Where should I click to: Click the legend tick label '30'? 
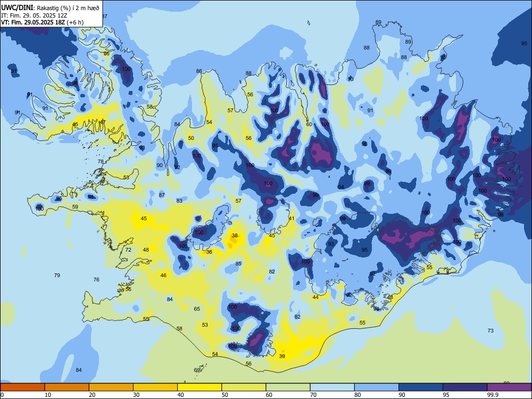[x=136, y=395]
